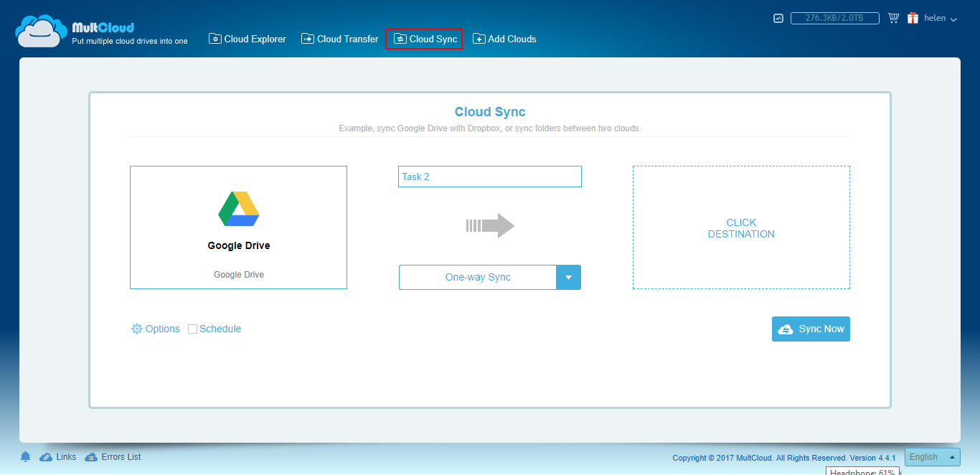The width and height of the screenshot is (980, 475).
Task: Open the shopping cart icon
Action: click(893, 18)
